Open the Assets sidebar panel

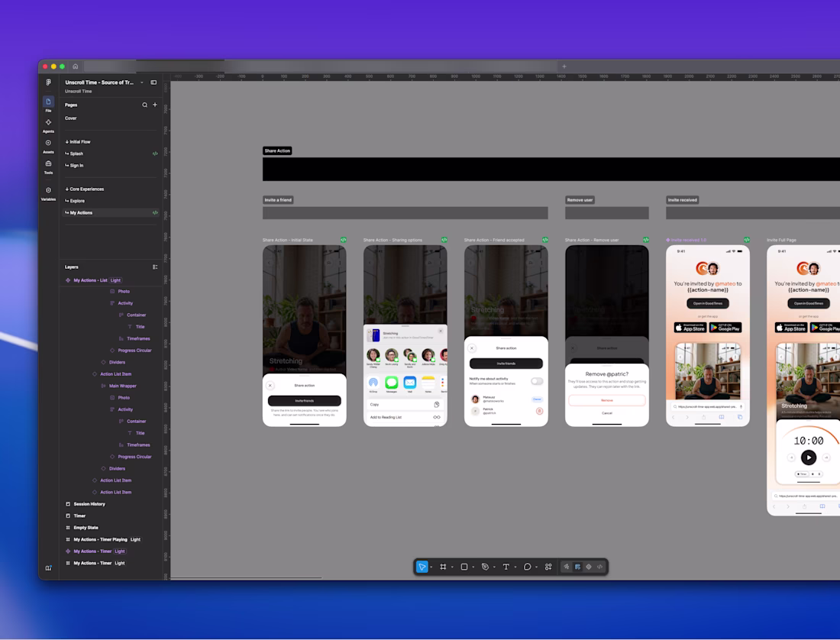coord(48,146)
